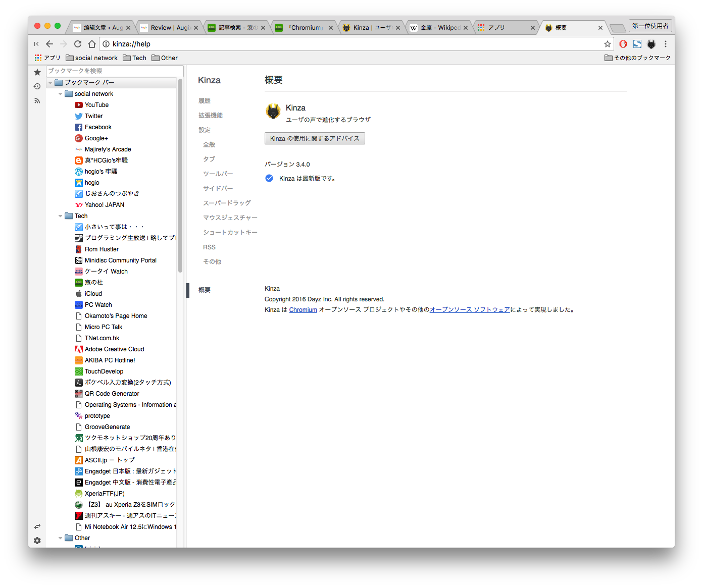Image resolution: width=703 pixels, height=588 pixels.
Task: Click the kinza://help address bar
Action: point(356,44)
